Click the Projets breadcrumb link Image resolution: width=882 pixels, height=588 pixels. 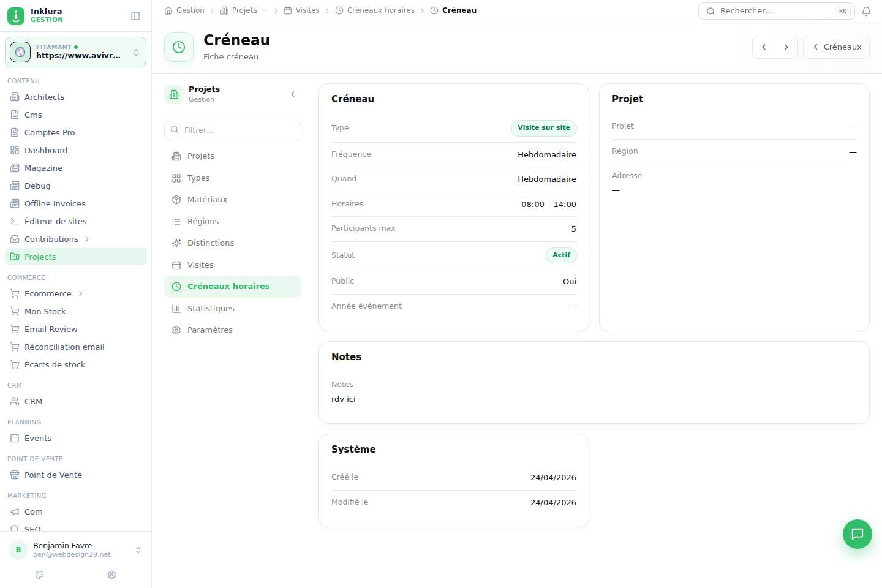[239, 10]
